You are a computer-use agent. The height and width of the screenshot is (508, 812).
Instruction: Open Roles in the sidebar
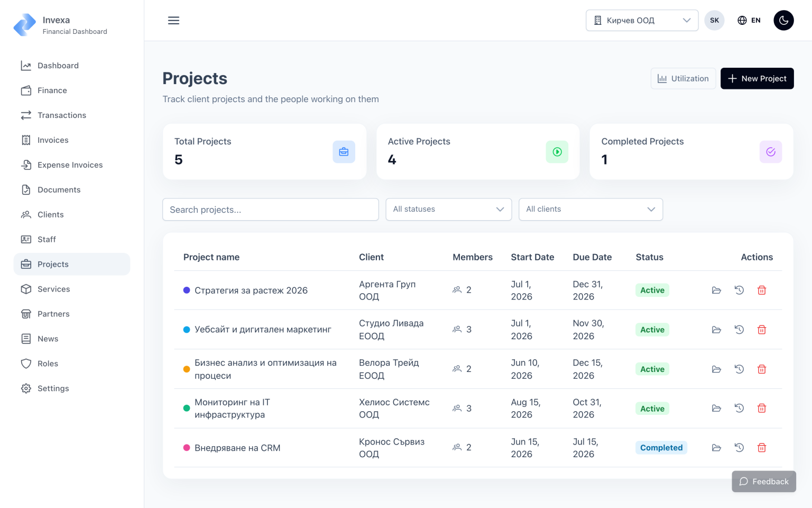pyautogui.click(x=72, y=364)
